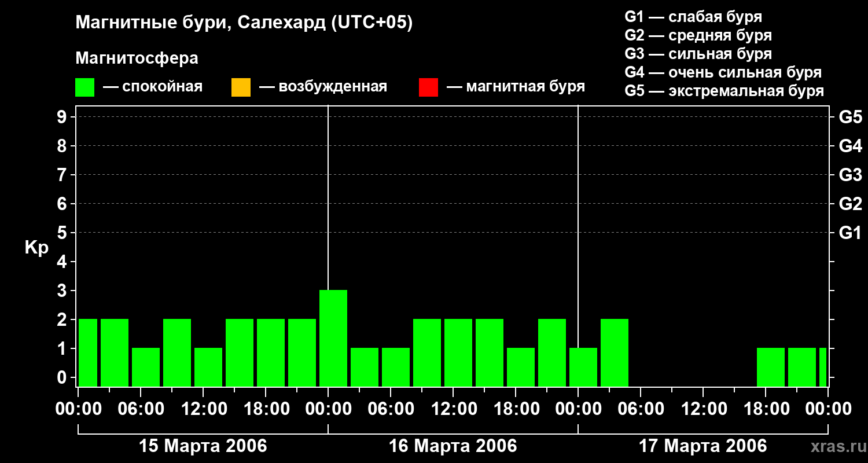Click the '— спокойная' legend label
Viewport: 868px width, 463px height.
point(153,87)
